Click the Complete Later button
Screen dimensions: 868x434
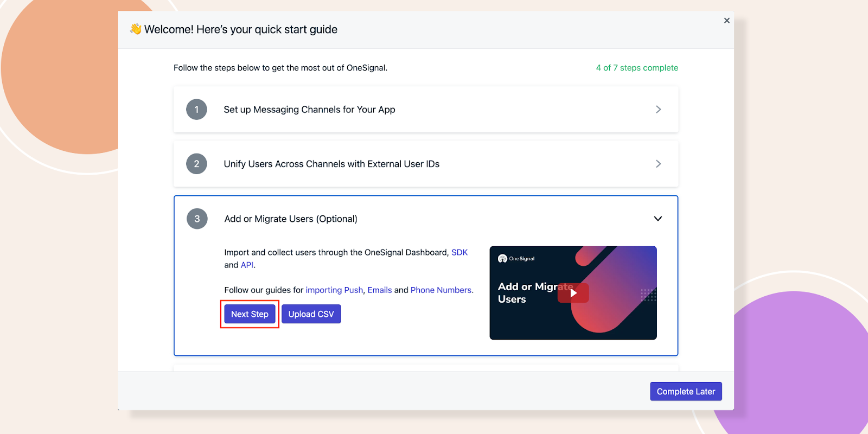[686, 392]
